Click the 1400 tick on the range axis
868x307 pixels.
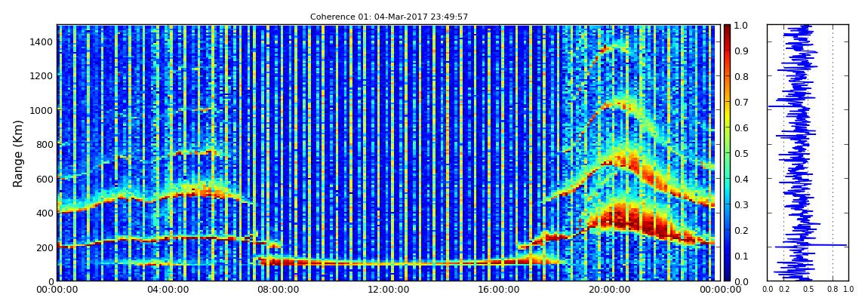click(41, 41)
